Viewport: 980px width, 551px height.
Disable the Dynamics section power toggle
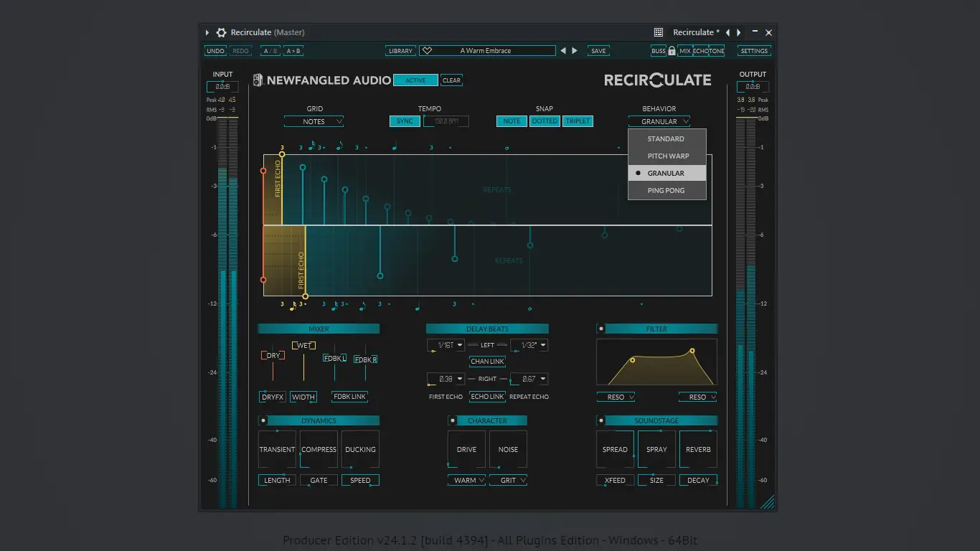click(x=263, y=421)
